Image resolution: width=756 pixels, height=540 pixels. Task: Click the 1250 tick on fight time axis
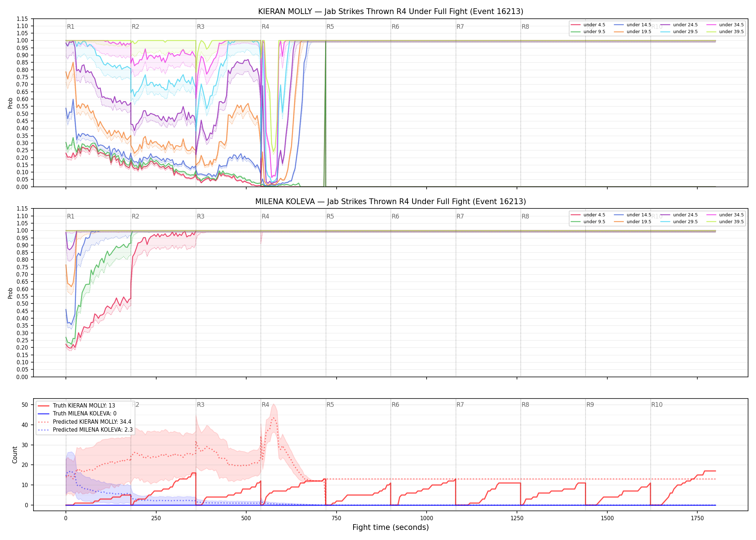[x=517, y=518]
